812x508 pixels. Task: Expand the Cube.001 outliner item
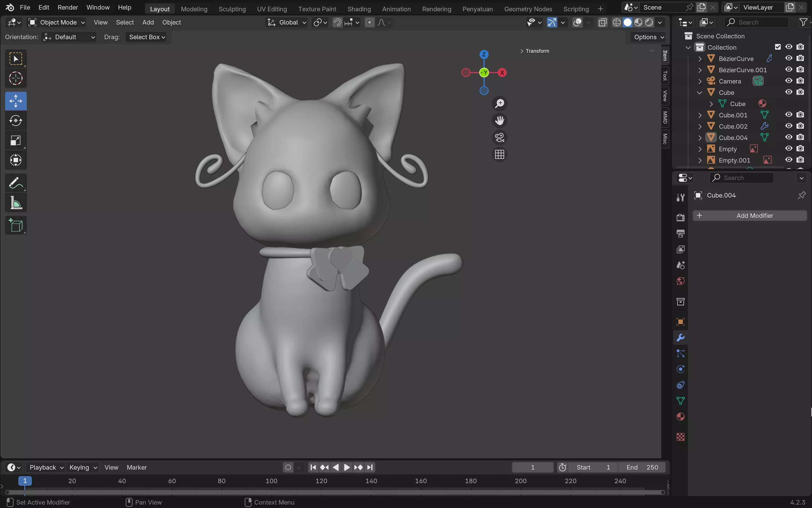[700, 115]
